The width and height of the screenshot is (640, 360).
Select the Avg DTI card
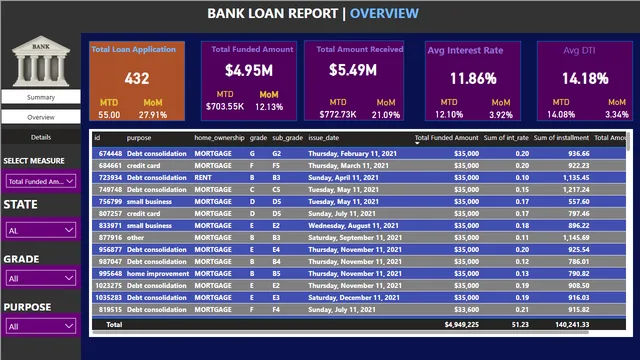[585, 81]
